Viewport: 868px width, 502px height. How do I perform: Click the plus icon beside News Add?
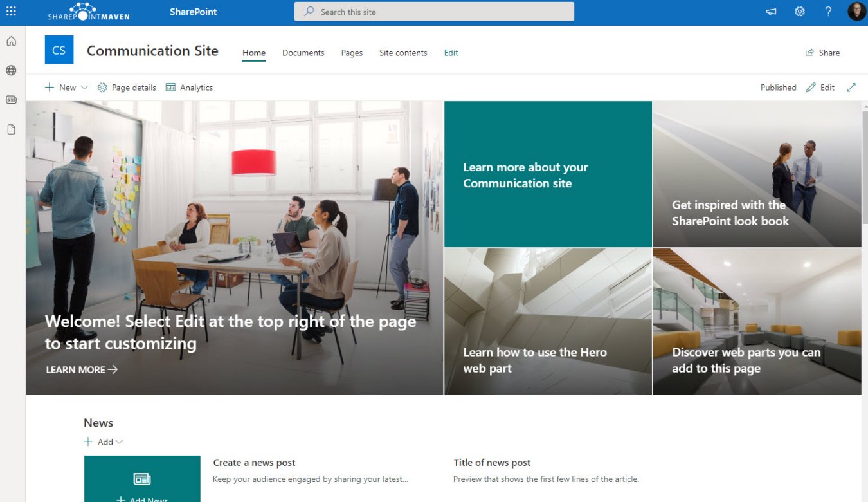coord(88,442)
